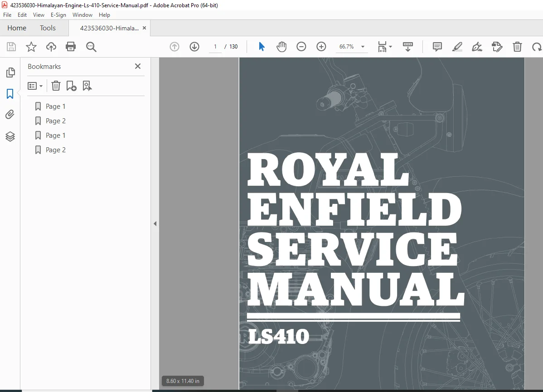Open the Help menu
Image resolution: width=543 pixels, height=392 pixels.
[104, 15]
